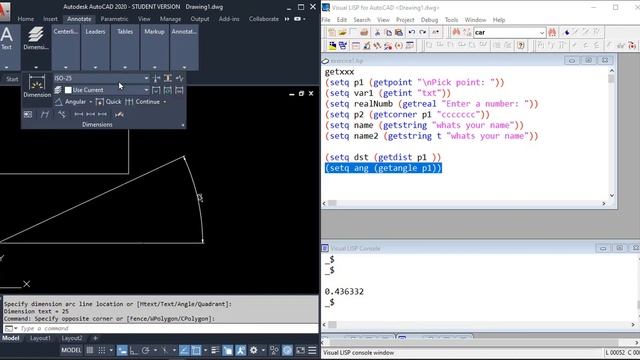Switch to the Layout2 tab

click(71, 338)
